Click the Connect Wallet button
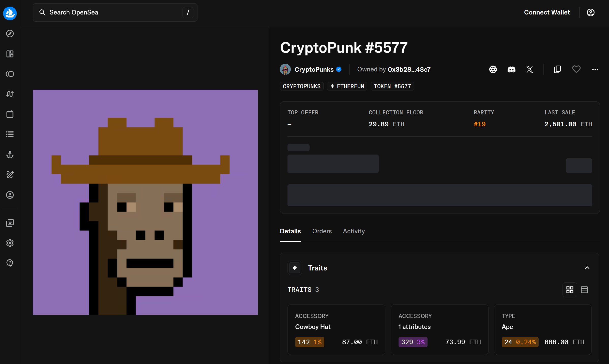The height and width of the screenshot is (364, 609). [x=546, y=12]
